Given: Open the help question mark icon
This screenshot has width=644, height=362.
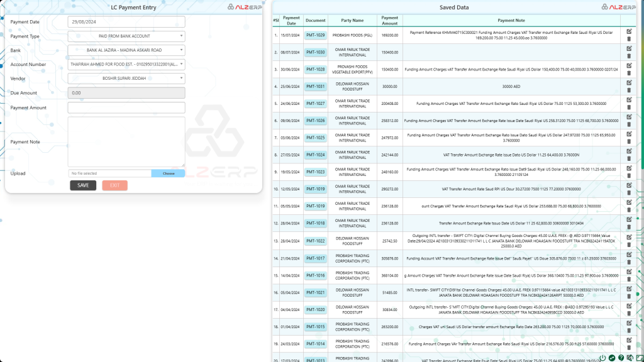Looking at the screenshot, I should pyautogui.click(x=621, y=358).
